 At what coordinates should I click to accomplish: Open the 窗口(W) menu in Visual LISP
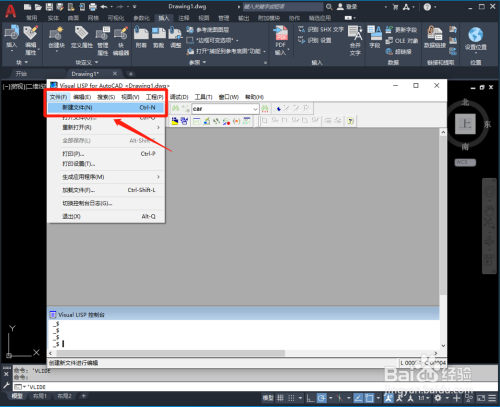(x=229, y=97)
